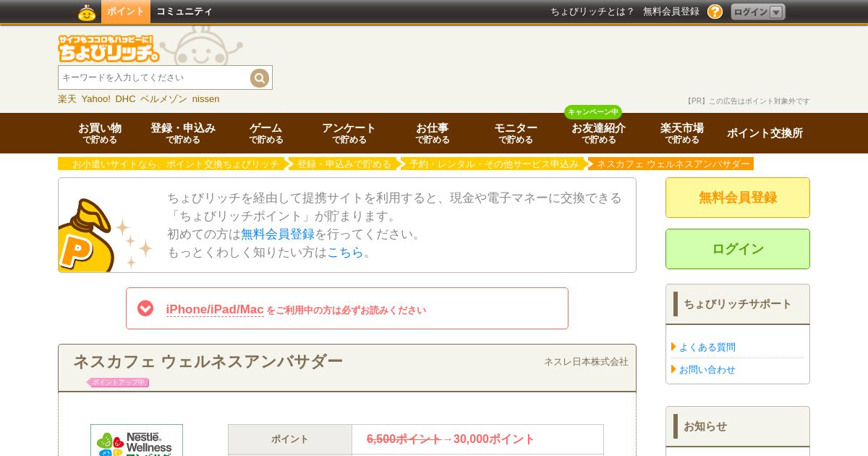Viewport: 868px width, 456px height.
Task: Click the green ログイン sidebar button
Action: pos(738,249)
